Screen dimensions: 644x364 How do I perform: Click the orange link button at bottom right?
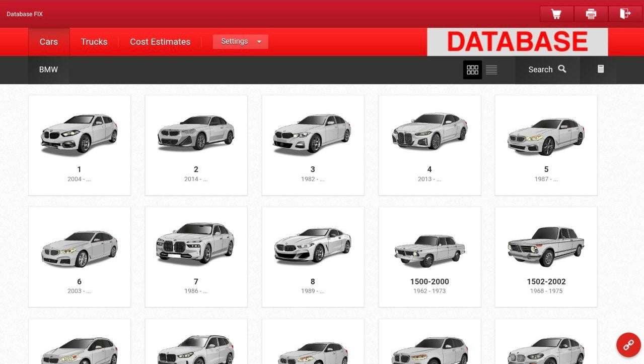click(628, 345)
